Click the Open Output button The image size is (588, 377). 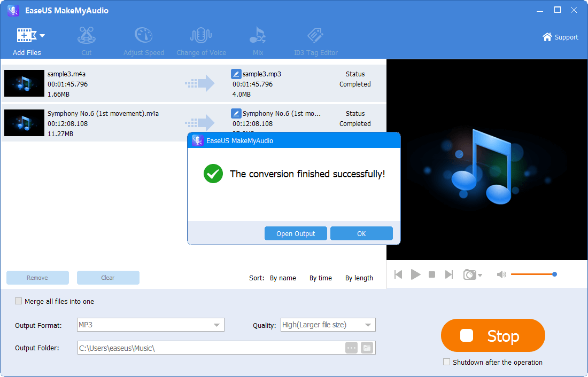[296, 233]
